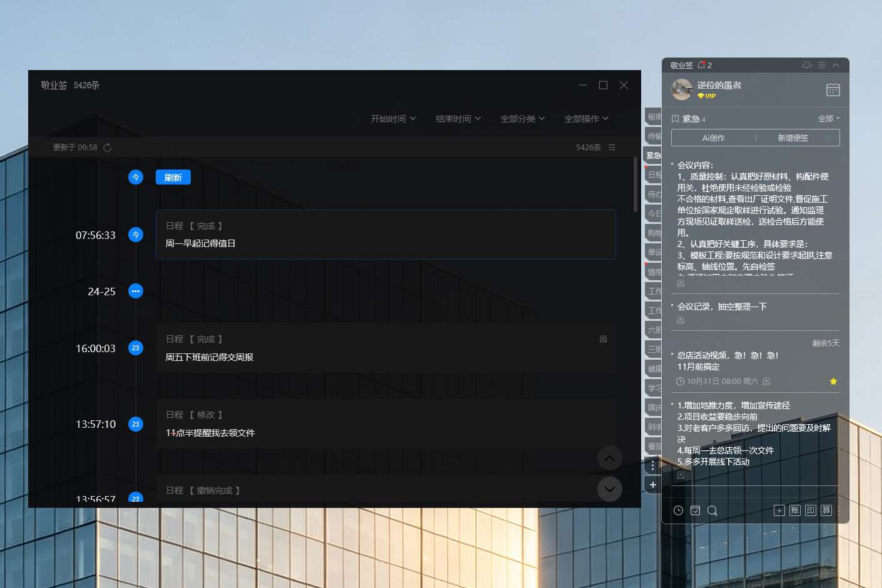Collapse the sticky-note panel with the up chevron
The height and width of the screenshot is (588, 882).
(836, 65)
